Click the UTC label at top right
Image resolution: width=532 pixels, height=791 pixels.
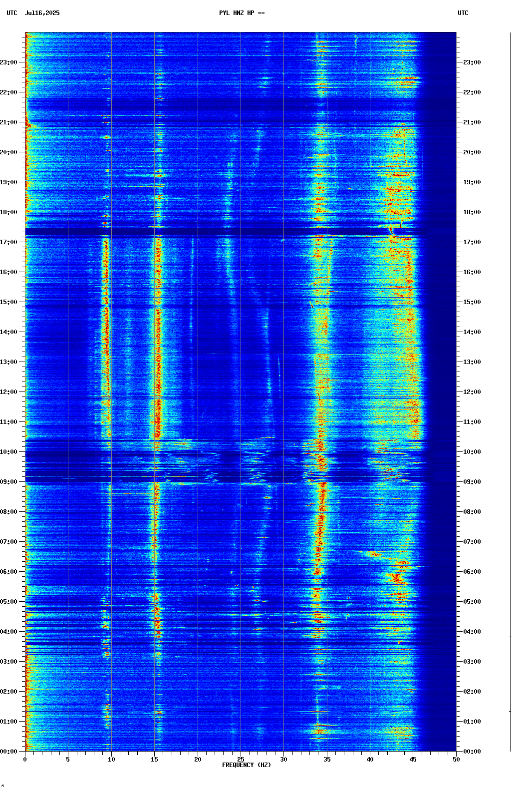[463, 13]
